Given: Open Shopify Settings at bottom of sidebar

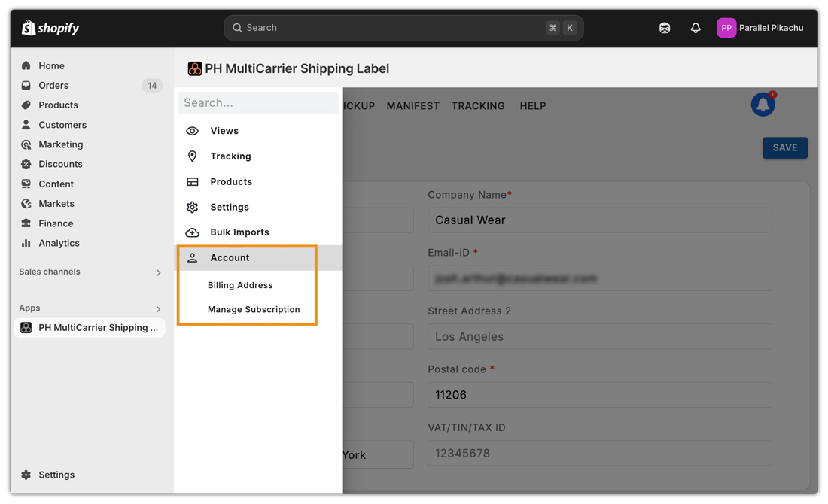Looking at the screenshot, I should (x=56, y=475).
